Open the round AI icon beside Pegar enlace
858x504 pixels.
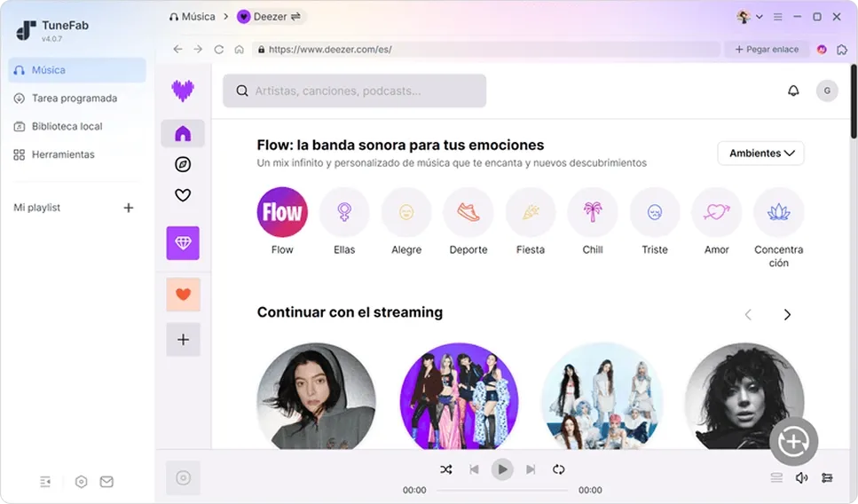click(x=822, y=50)
